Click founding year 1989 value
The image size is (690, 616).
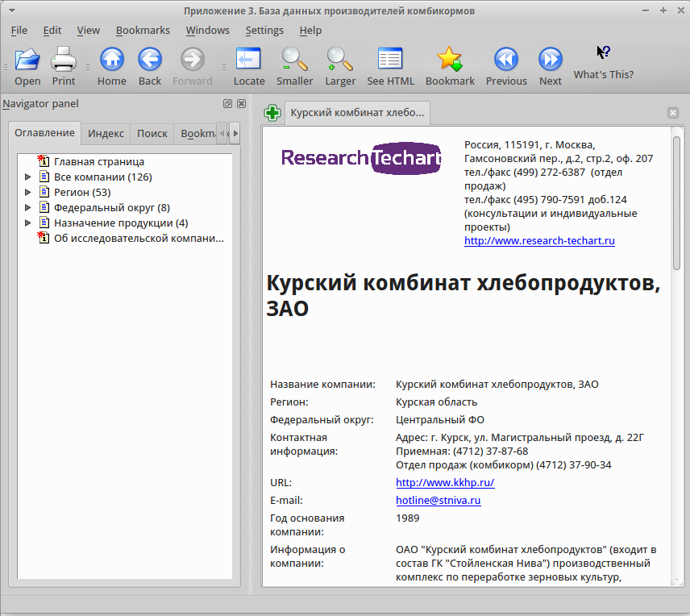[408, 518]
